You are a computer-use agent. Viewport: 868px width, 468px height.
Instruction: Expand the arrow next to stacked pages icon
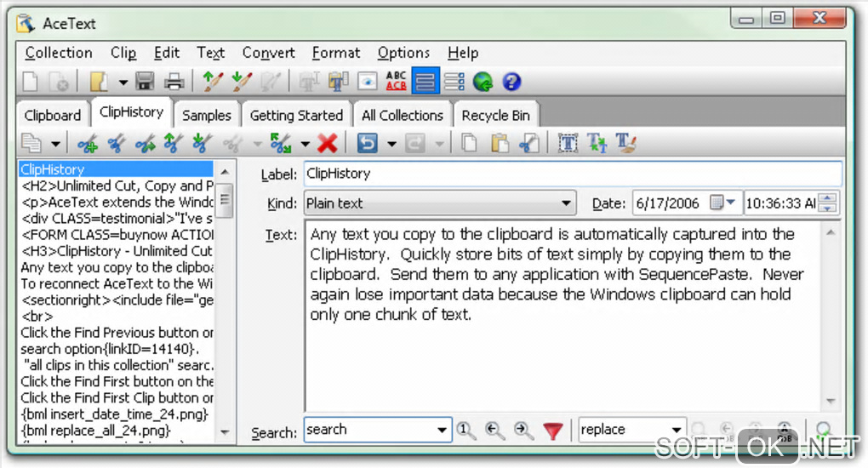coord(55,144)
